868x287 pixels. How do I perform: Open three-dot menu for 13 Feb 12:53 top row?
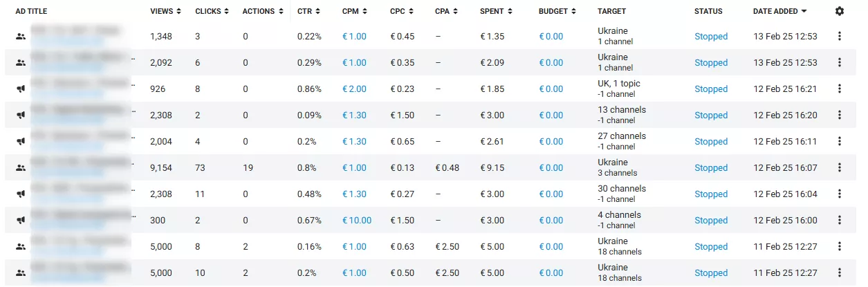coord(840,36)
